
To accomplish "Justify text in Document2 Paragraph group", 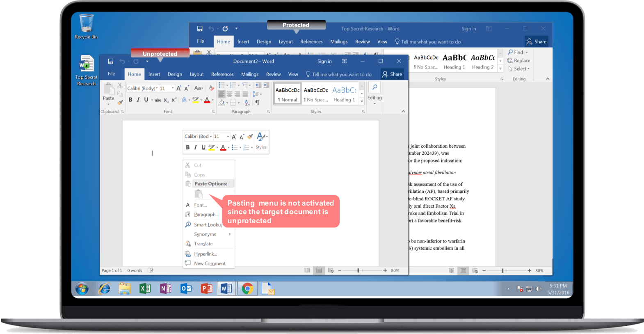I will (245, 94).
